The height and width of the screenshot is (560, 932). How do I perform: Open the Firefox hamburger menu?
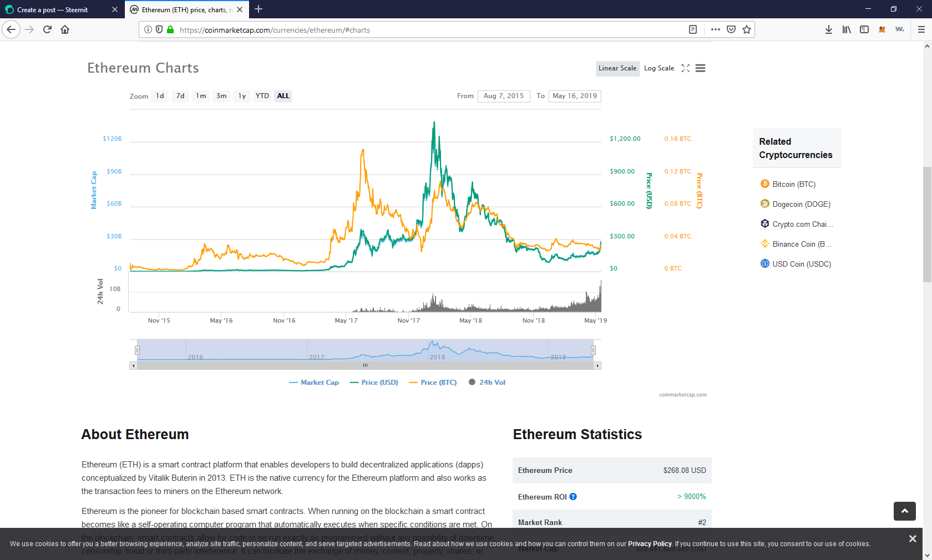(x=921, y=30)
